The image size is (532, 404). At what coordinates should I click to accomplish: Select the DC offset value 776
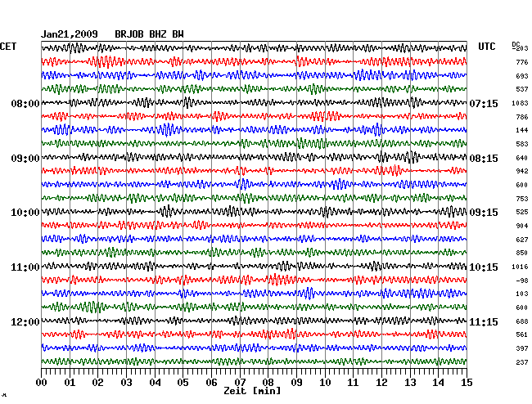(522, 62)
